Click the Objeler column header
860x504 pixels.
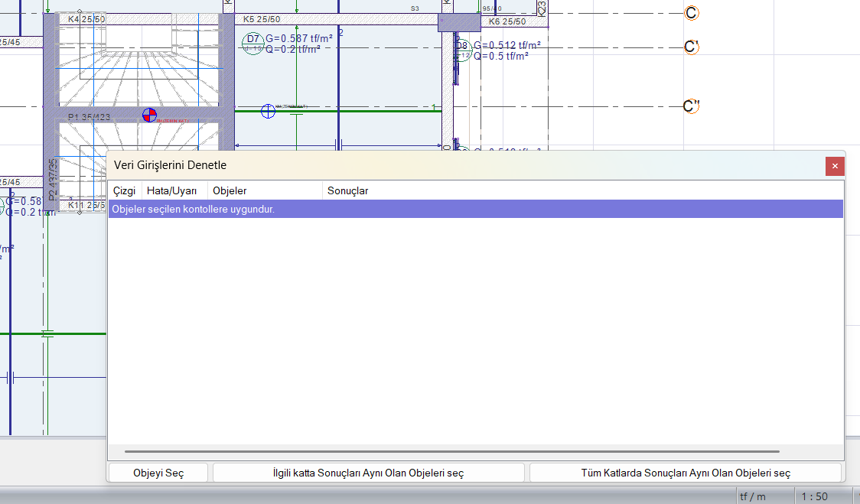pos(230,190)
